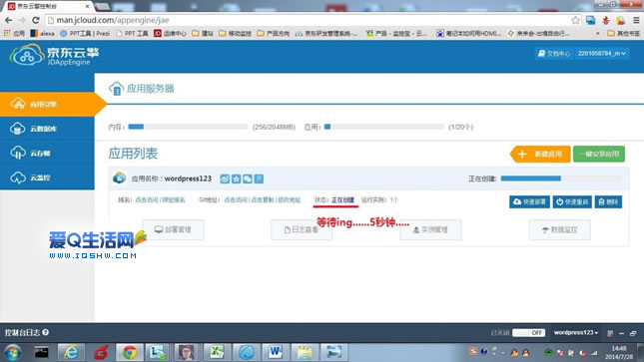
Task: Switch to the 实例管理 tab
Action: tap(430, 229)
